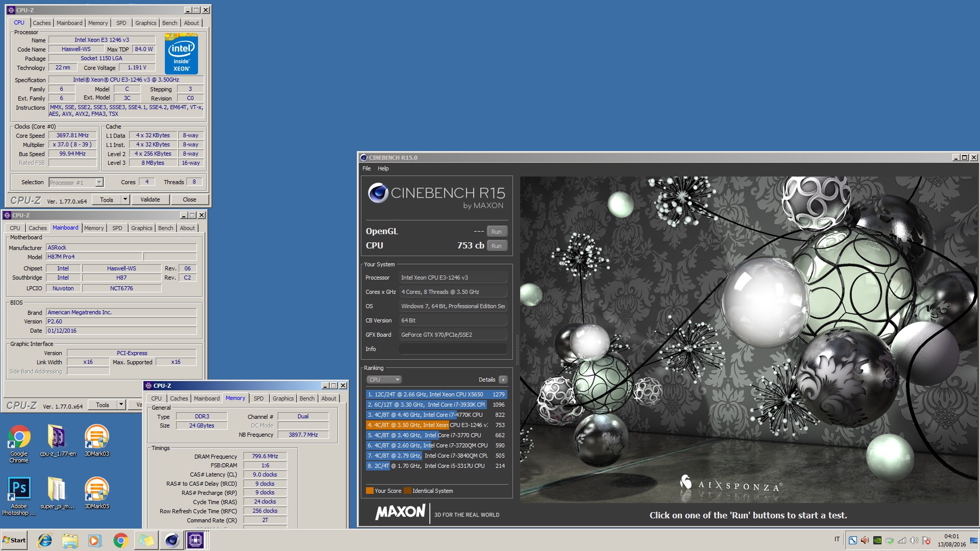Click the Cinebench panel splitter grip
The width and height of the screenshot is (980, 551).
517,349
